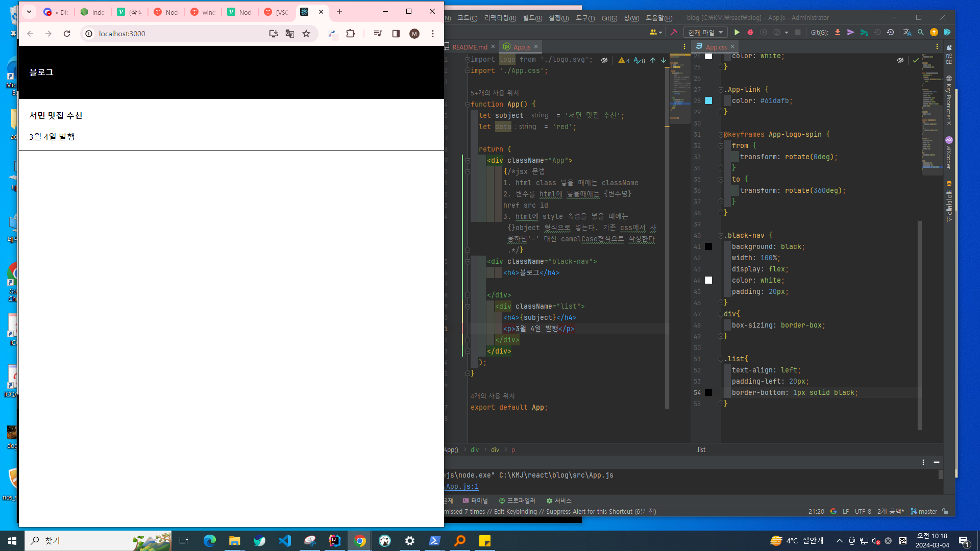Click the black background color swatch at line 41
Viewport: 980px width, 551px height.
pos(708,246)
